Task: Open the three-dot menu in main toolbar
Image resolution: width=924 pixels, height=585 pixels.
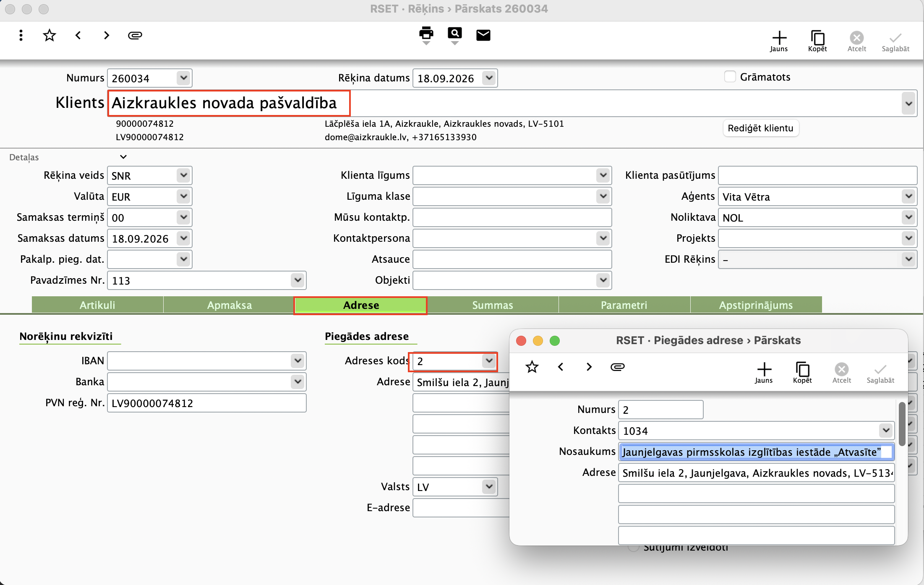Action: click(x=21, y=35)
